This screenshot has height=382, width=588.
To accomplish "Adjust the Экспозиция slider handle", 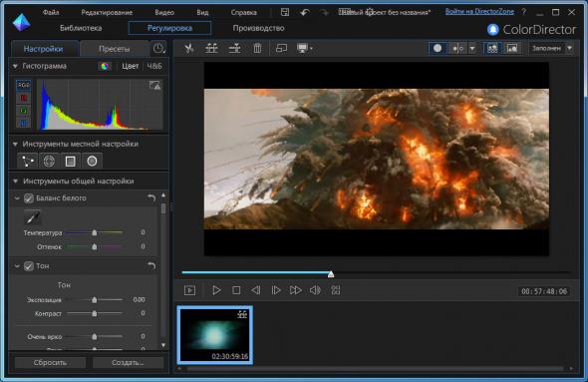I will 95,300.
